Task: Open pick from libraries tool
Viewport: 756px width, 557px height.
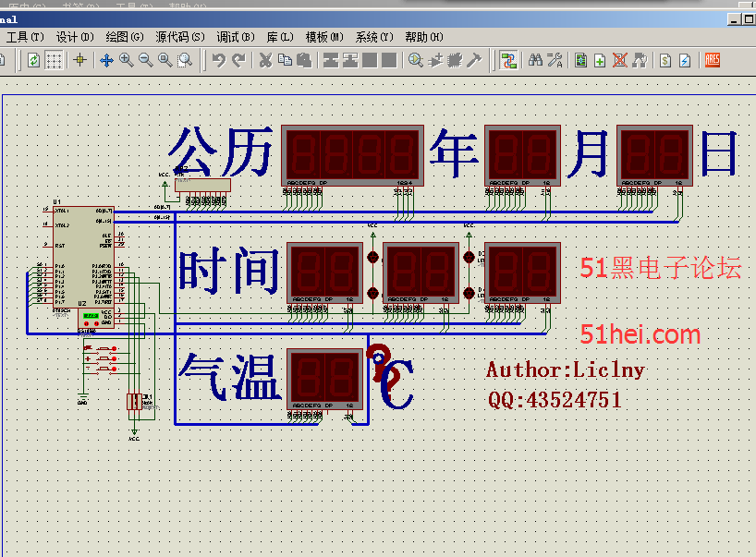Action: tap(416, 61)
